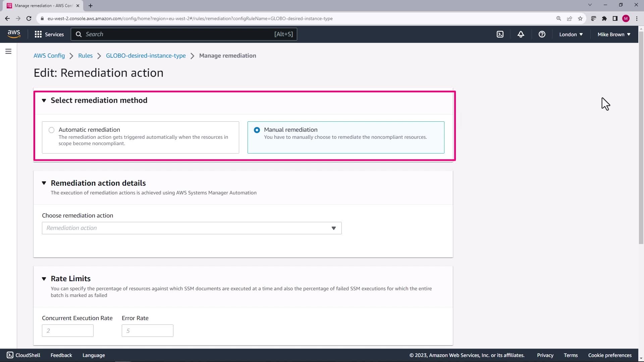Select Manual remediation radio button

(257, 130)
